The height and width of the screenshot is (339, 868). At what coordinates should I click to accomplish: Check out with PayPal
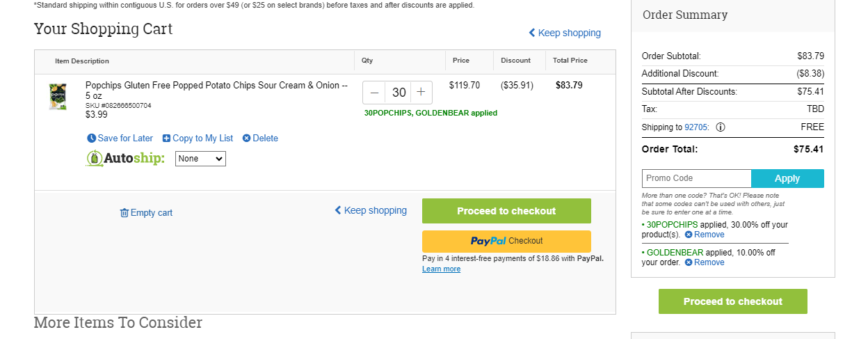[x=506, y=242]
